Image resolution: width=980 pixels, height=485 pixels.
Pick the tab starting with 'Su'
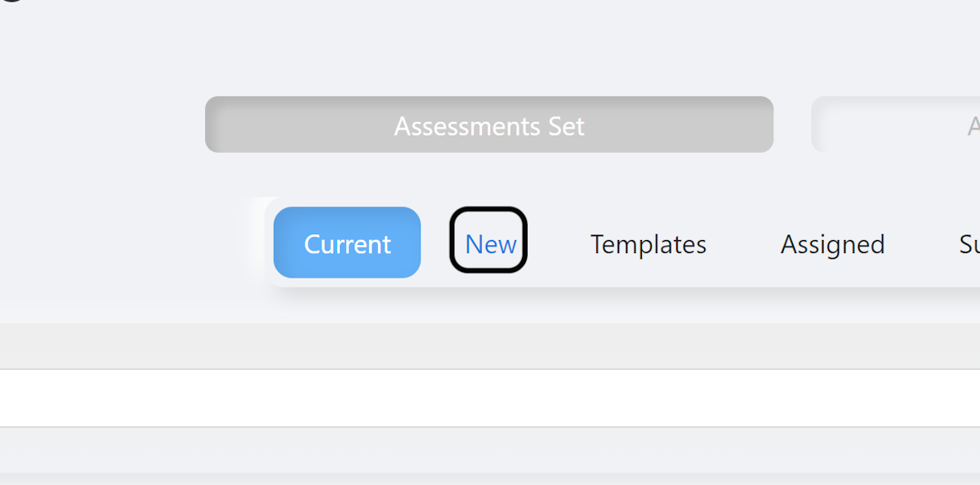click(x=969, y=244)
